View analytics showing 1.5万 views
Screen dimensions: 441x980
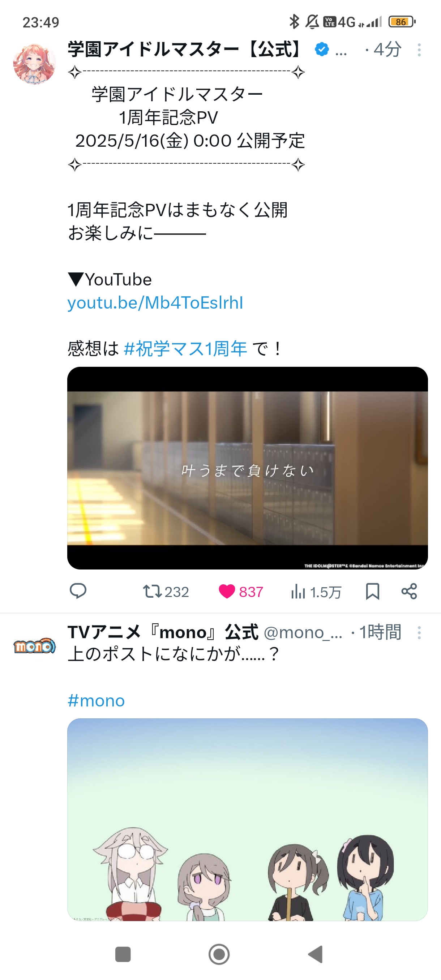click(x=316, y=592)
